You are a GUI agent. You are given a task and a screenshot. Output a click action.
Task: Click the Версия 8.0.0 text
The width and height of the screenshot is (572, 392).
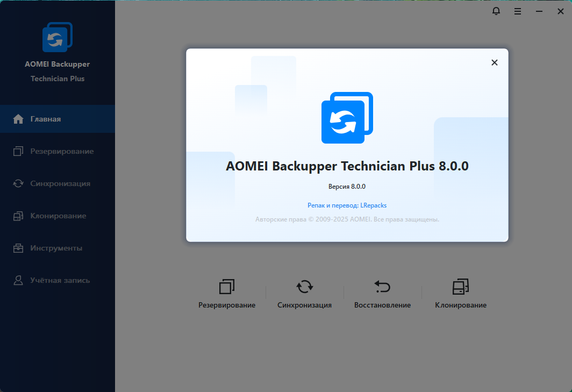click(x=347, y=187)
